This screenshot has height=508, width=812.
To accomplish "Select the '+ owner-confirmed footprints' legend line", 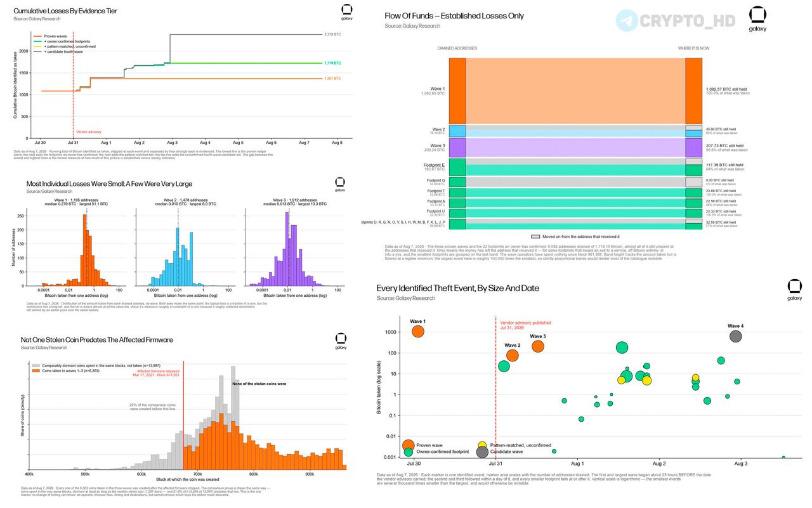I will tap(38, 41).
